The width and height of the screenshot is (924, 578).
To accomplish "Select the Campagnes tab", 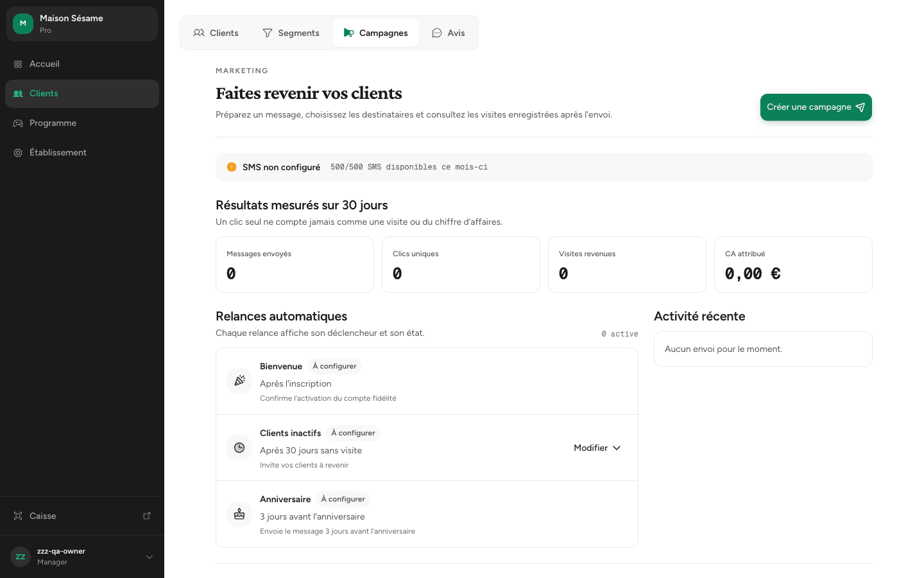I will click(375, 33).
